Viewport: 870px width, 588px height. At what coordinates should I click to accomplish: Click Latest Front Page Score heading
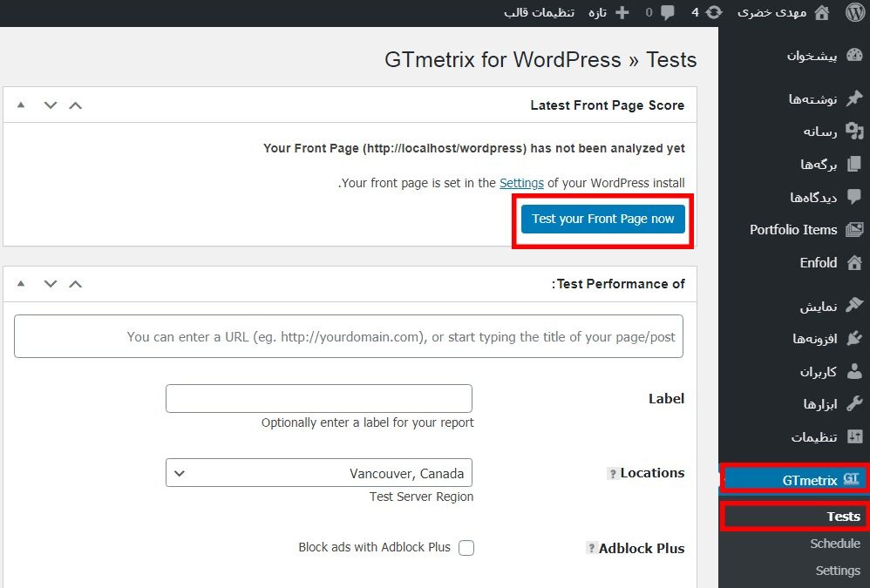(x=607, y=105)
